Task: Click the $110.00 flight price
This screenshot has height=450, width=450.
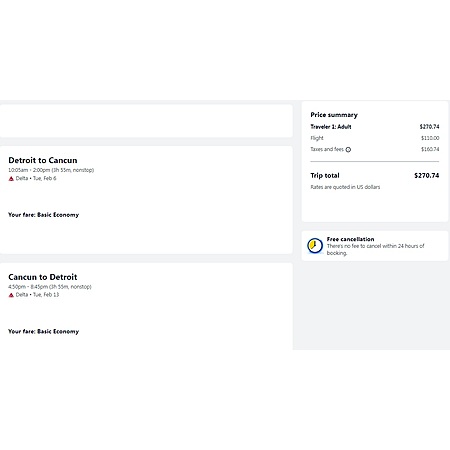Action: coord(430,138)
